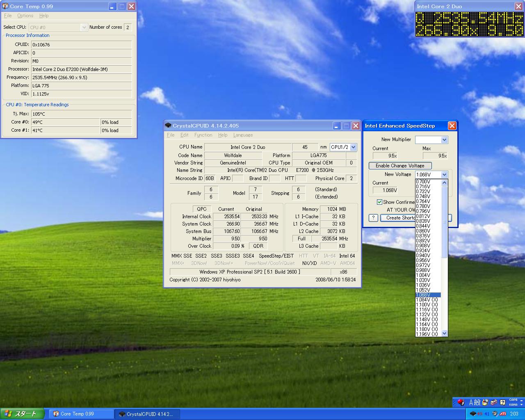The width and height of the screenshot is (525, 420).
Task: Open CrystalCPUID File menu
Action: (x=171, y=135)
